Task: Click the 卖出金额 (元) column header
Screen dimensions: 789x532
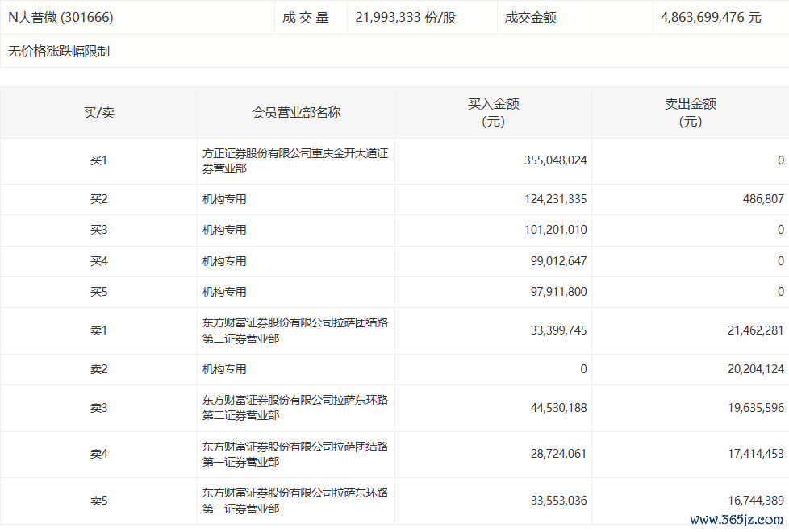Action: (x=691, y=113)
